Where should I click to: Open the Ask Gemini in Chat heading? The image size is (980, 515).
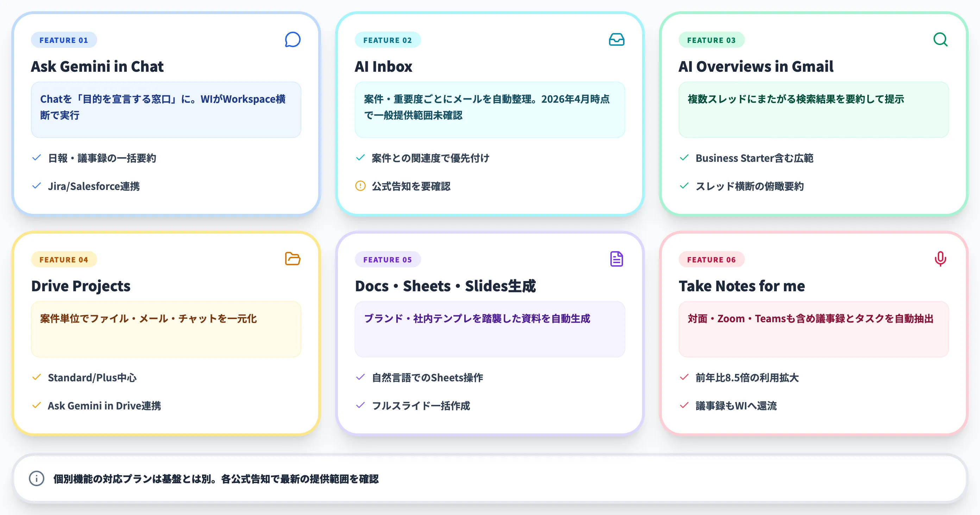[98, 66]
